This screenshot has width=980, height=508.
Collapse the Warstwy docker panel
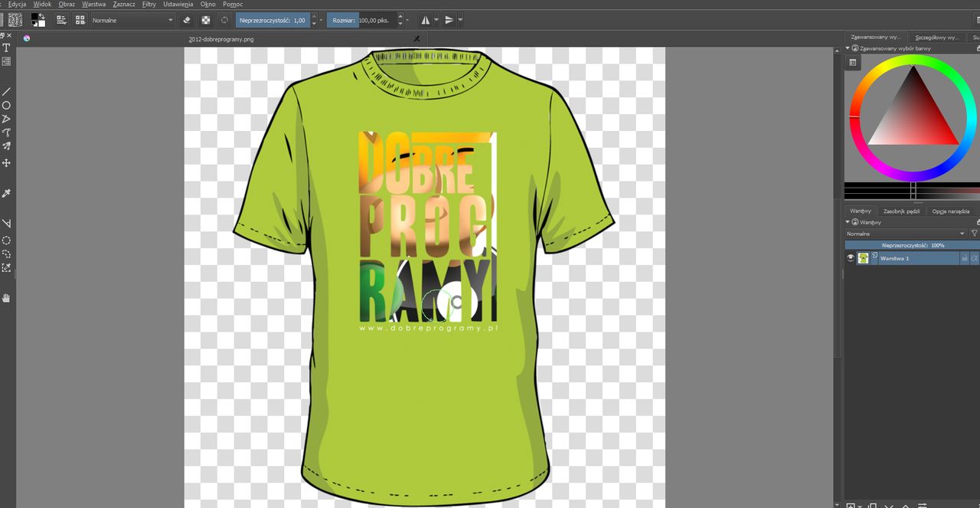[x=848, y=222]
